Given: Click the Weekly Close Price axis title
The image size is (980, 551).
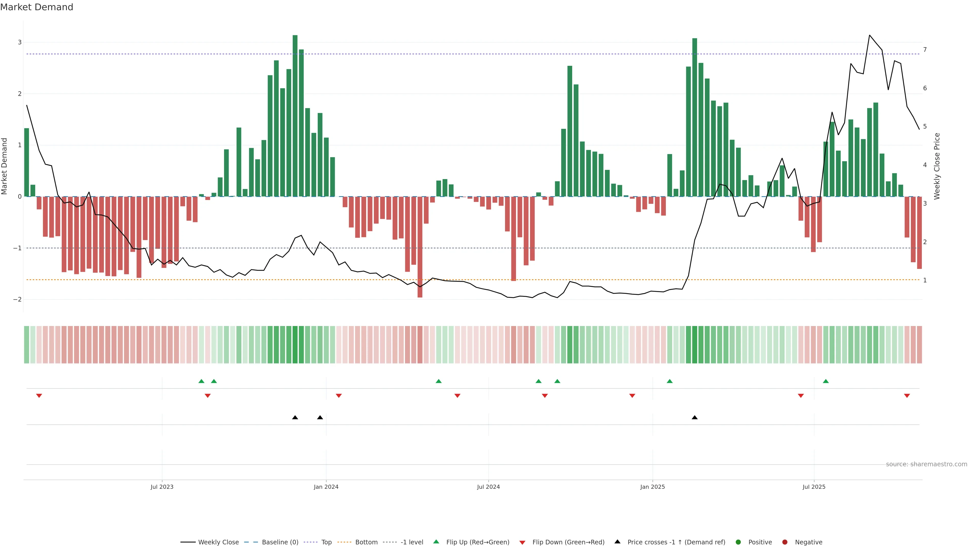Looking at the screenshot, I should tap(937, 166).
